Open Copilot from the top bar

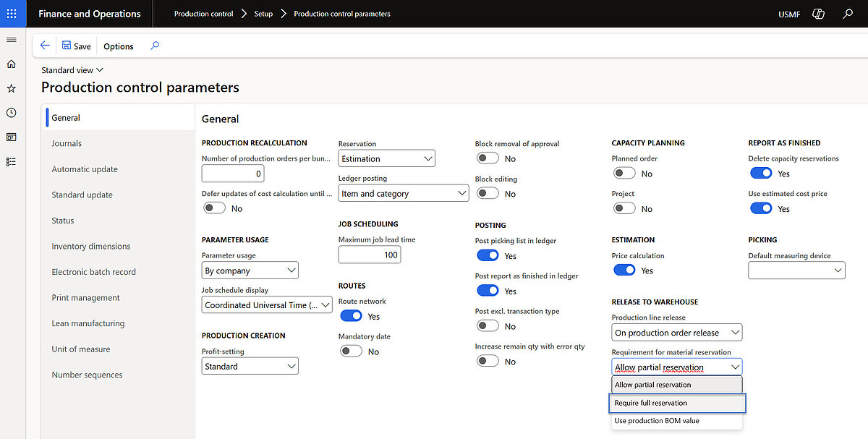818,13
